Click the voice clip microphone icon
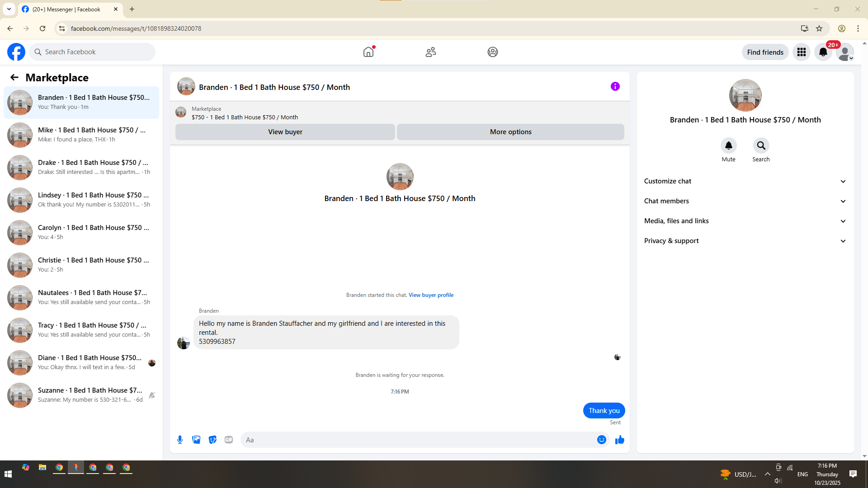 (x=180, y=440)
